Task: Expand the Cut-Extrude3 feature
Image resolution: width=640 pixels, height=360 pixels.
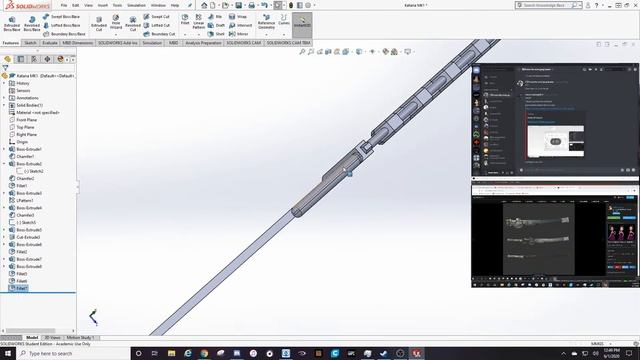Action: (4, 238)
